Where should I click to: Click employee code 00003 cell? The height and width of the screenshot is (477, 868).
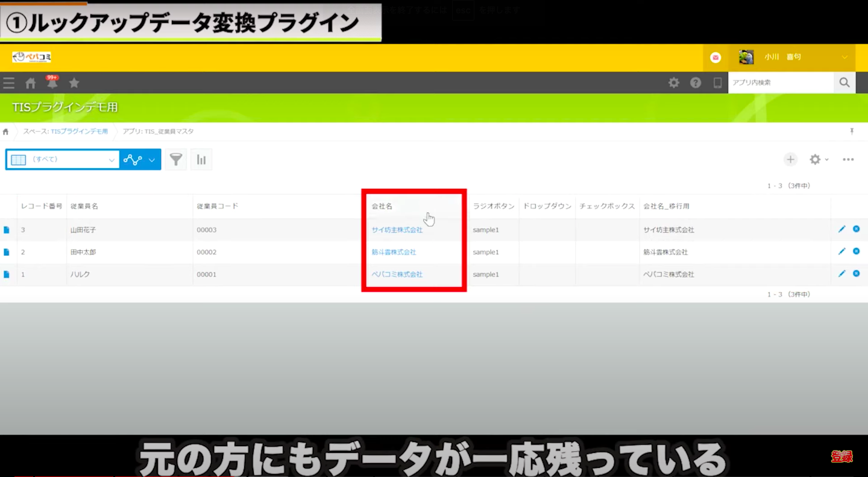(x=207, y=230)
